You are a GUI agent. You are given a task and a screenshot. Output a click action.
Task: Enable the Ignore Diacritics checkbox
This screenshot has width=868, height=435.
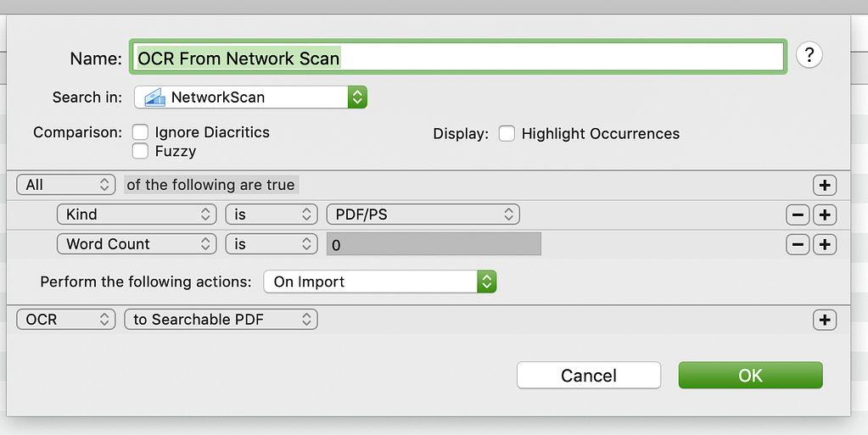(x=140, y=133)
